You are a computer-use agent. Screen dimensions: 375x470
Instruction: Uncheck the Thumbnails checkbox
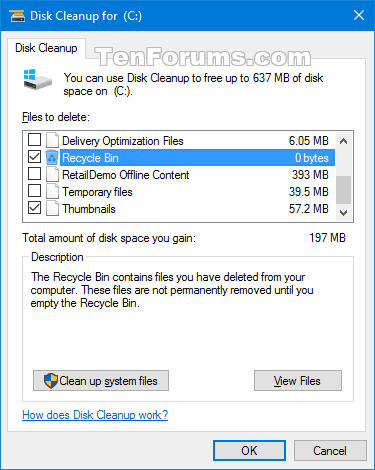pyautogui.click(x=34, y=208)
